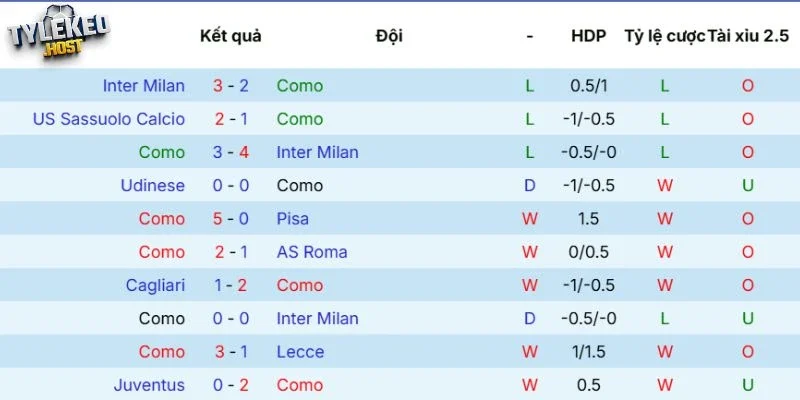Screen dimensions: 800x400
Task: Click the Tỷ lệ cược column header
Action: 664,36
